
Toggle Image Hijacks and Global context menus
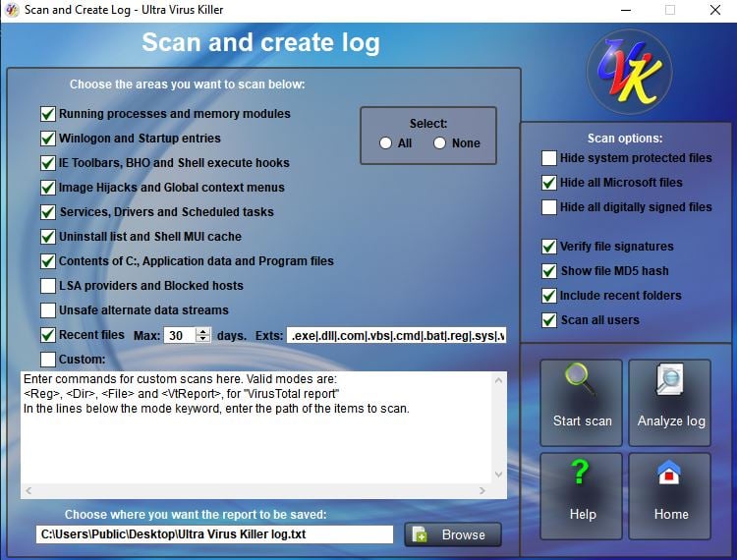pos(48,188)
